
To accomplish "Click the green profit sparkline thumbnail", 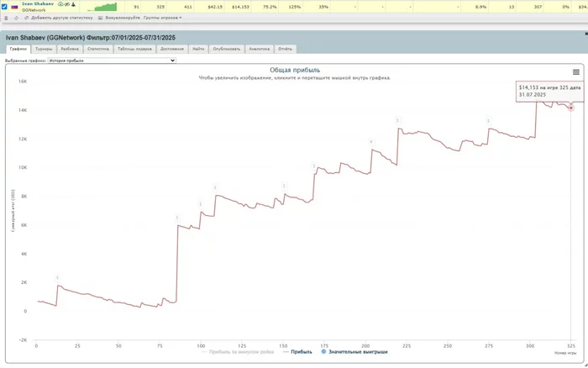I will click(x=102, y=7).
